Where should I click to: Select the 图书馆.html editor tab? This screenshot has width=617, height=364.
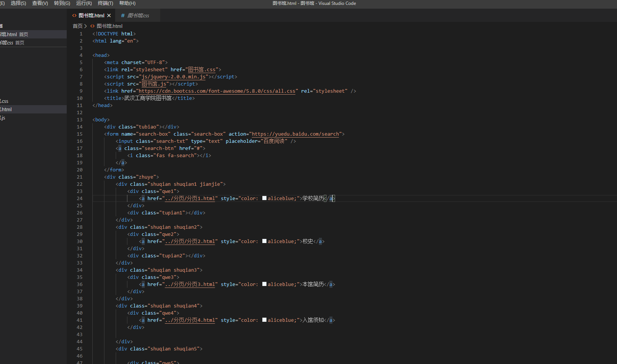click(91, 15)
